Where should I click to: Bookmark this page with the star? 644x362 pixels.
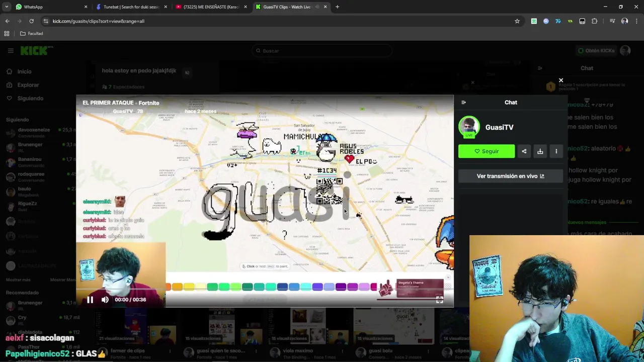pos(517,21)
